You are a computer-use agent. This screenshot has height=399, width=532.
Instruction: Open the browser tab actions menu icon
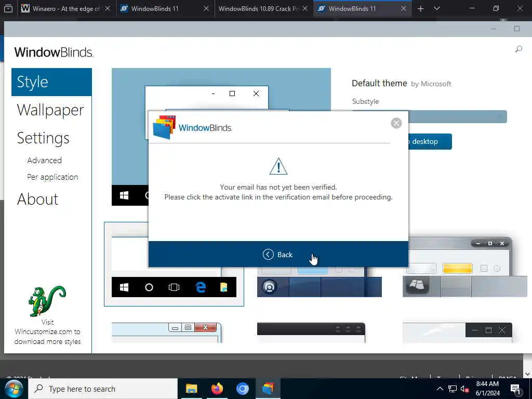coord(8,8)
